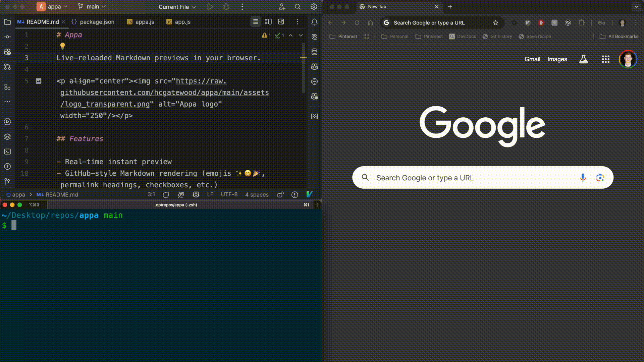Image resolution: width=644 pixels, height=362 pixels.
Task: Click the Database tool icon in right sidebar
Action: tap(314, 52)
